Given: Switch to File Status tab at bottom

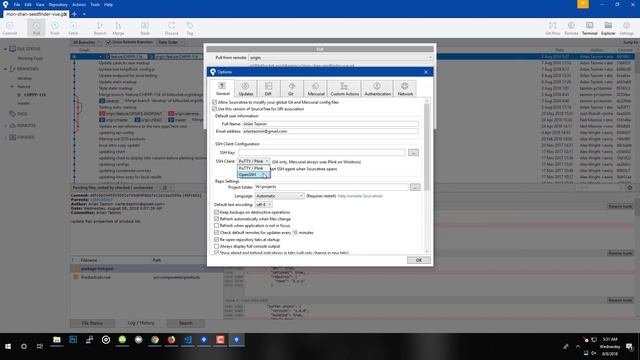Looking at the screenshot, I should pyautogui.click(x=92, y=323).
